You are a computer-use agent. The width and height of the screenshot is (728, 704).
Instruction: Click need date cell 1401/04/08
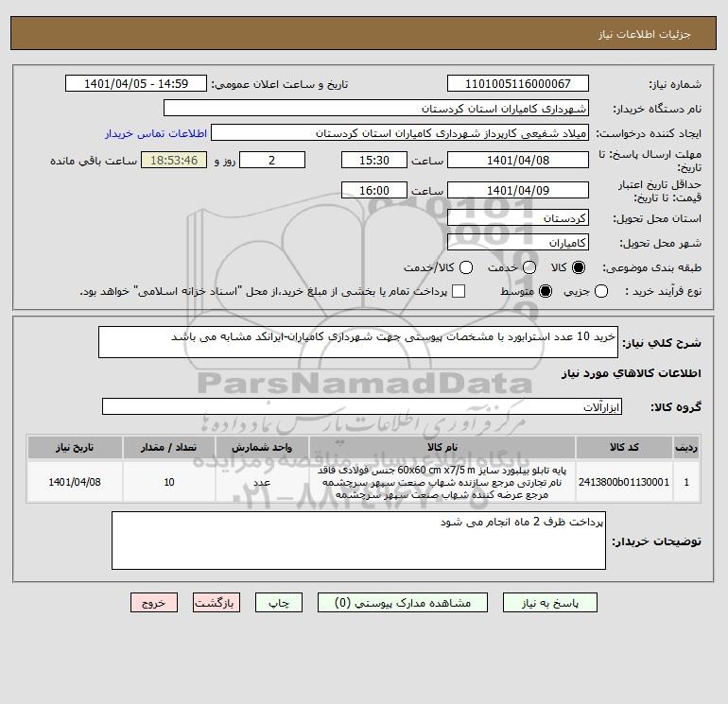click(x=75, y=482)
